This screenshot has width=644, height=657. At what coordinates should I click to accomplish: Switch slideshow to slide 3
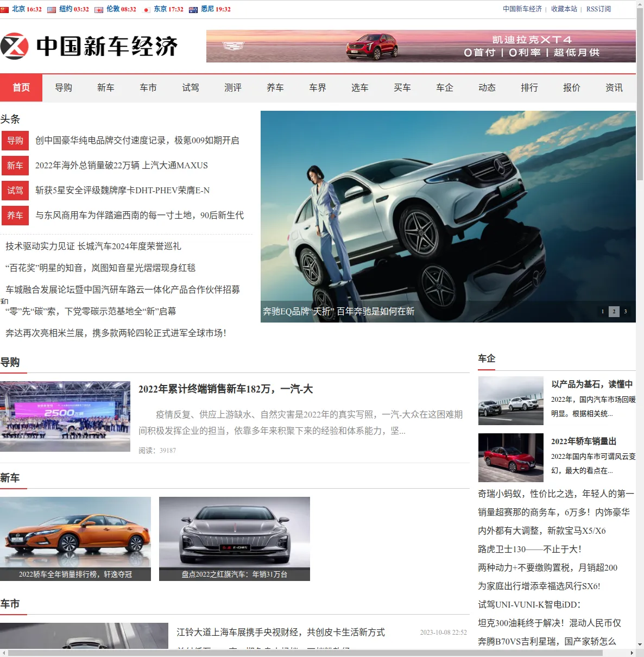[626, 312]
